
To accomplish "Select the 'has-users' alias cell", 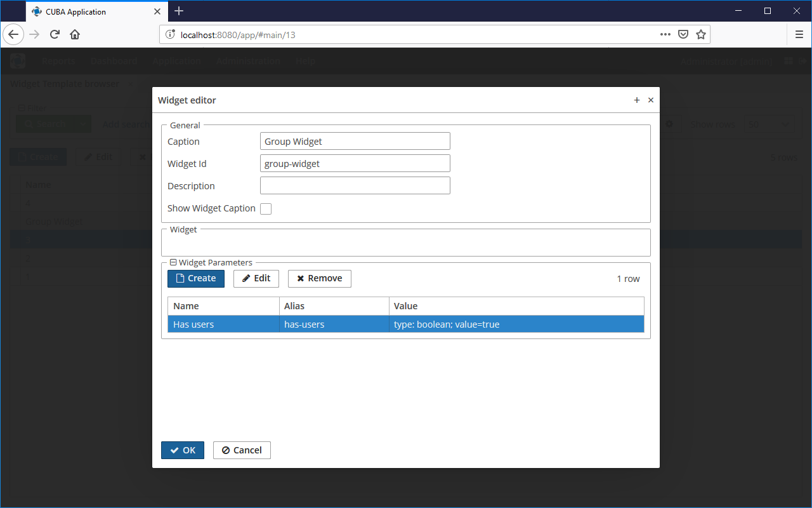I will pos(334,324).
